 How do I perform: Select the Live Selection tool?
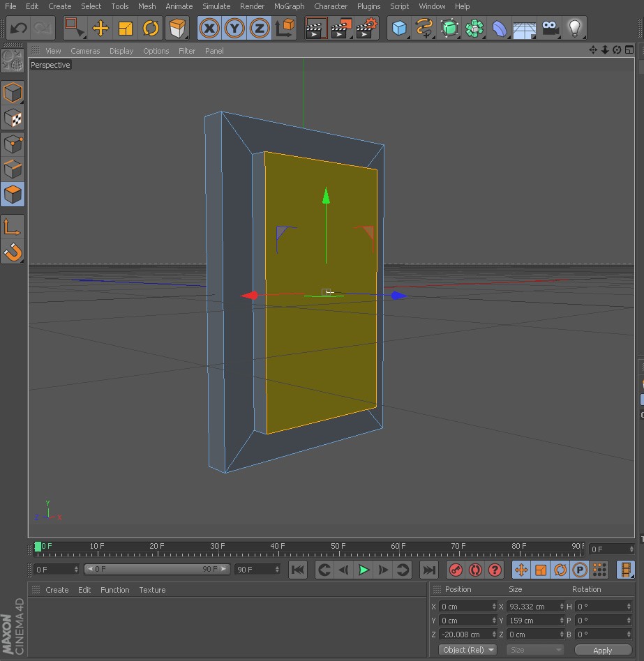tap(75, 29)
